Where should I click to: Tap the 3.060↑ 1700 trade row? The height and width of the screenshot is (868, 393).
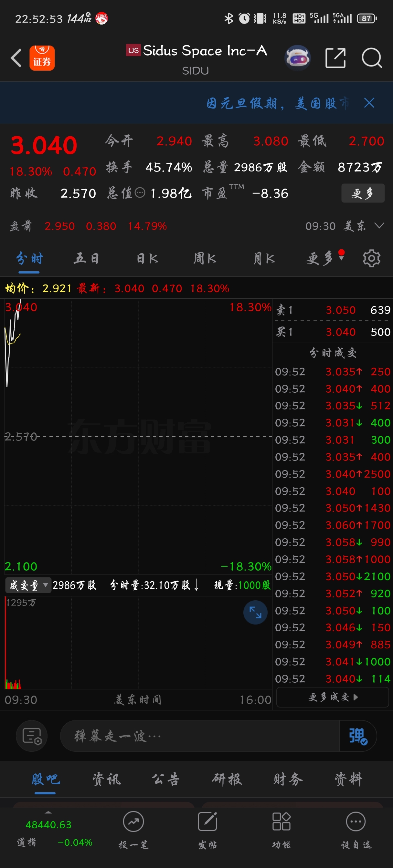point(333,525)
